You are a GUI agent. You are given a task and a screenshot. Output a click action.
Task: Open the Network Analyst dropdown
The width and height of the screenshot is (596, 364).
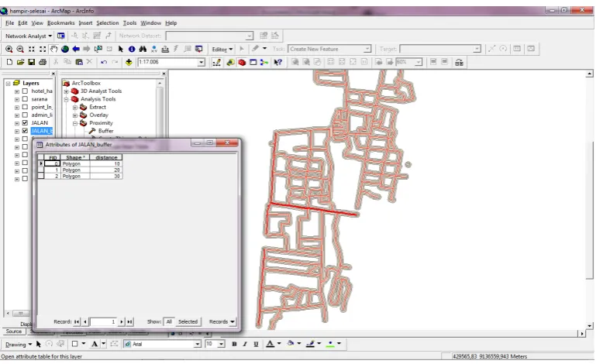pyautogui.click(x=29, y=36)
